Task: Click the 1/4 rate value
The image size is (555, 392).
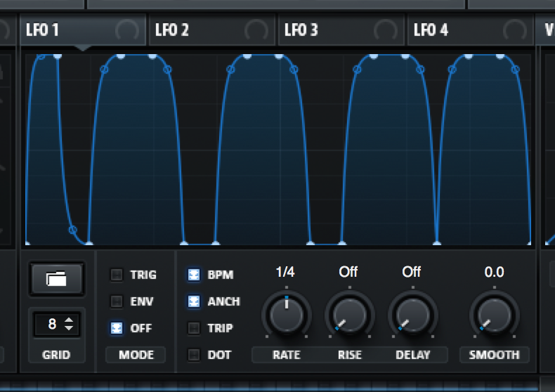Action: (285, 272)
